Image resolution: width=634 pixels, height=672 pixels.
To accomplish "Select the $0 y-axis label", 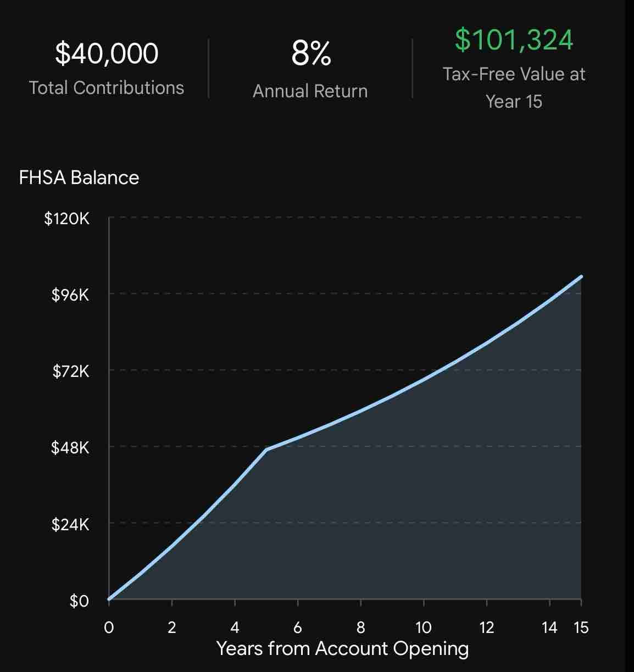I will [79, 601].
